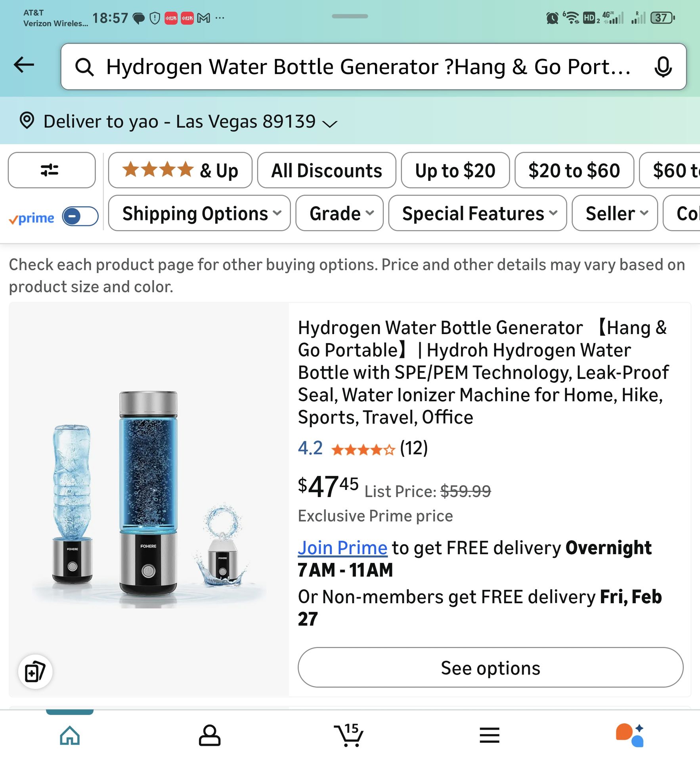
Task: Tap the Join Prime link
Action: tap(342, 547)
